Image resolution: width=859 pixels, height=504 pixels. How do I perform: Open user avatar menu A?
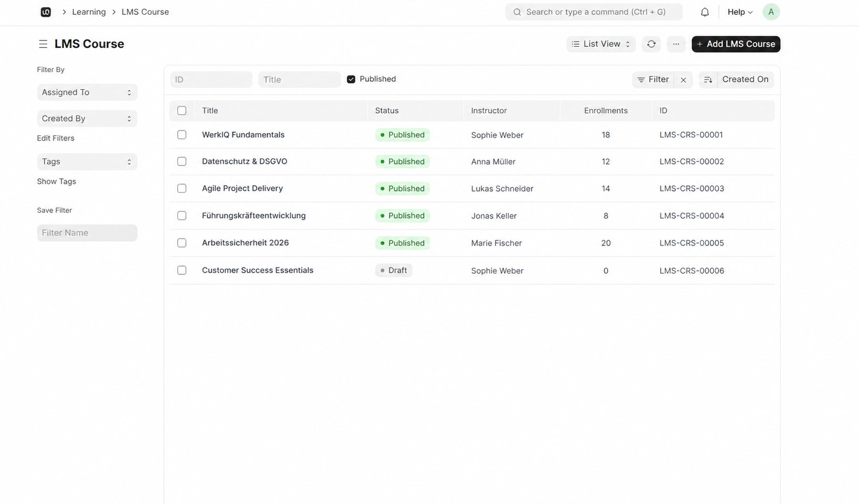[771, 12]
